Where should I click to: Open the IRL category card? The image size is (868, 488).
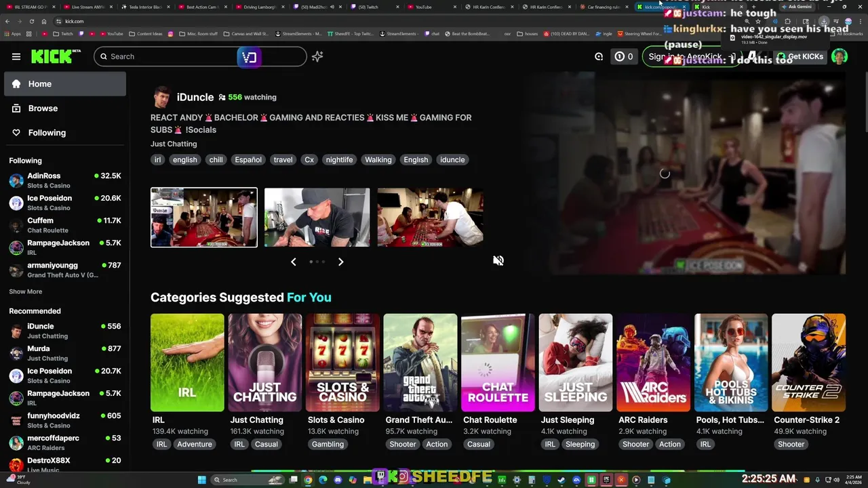187,363
